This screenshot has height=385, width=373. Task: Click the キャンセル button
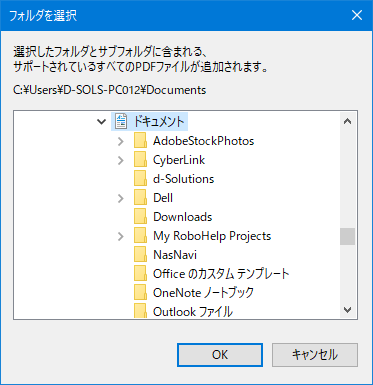click(315, 355)
